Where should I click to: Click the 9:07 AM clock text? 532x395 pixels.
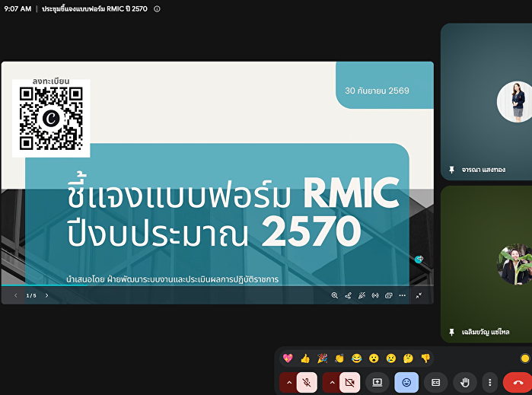tap(18, 9)
